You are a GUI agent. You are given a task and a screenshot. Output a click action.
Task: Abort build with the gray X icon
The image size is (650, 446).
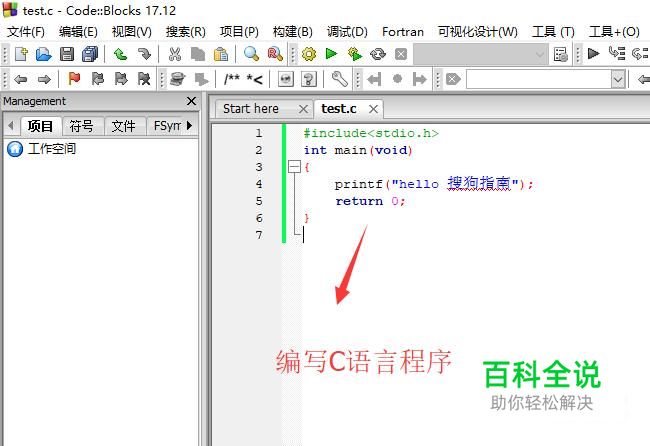coord(401,54)
